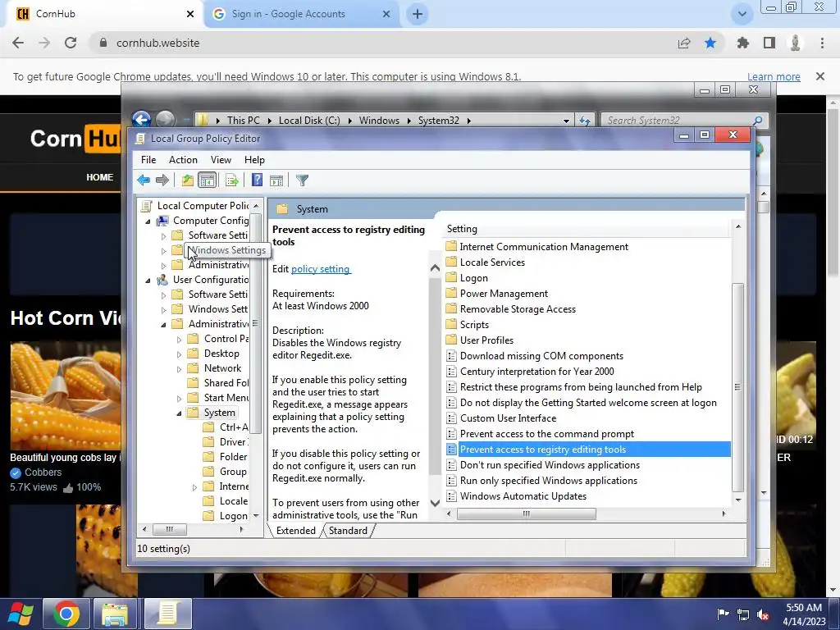Expand the Desktop tree node
Viewport: 840px width, 630px height.
(x=179, y=354)
